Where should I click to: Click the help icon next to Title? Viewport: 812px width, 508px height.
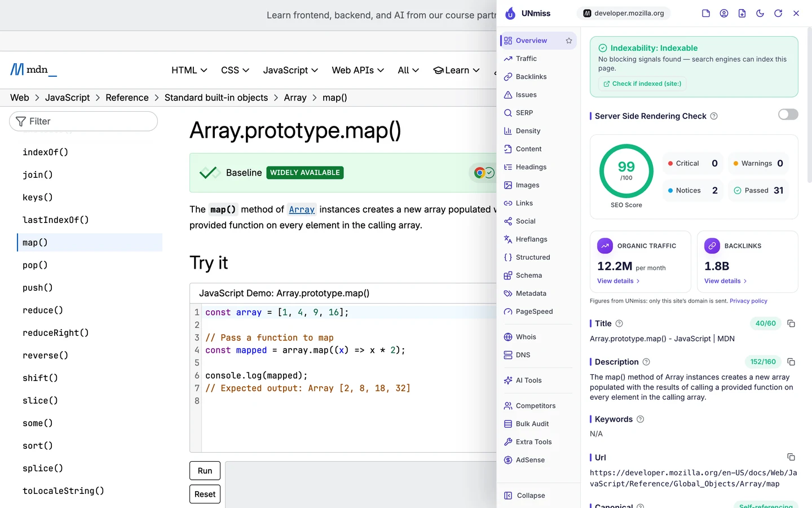click(619, 323)
